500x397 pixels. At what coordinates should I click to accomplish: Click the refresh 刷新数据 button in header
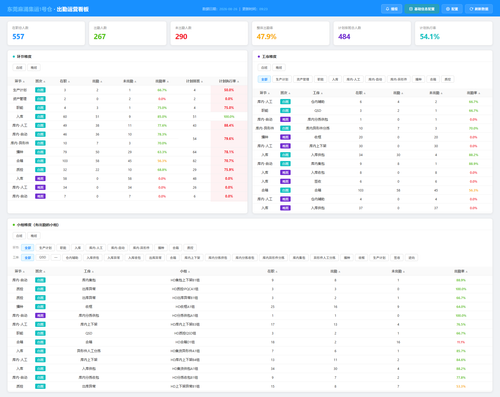tap(479, 9)
